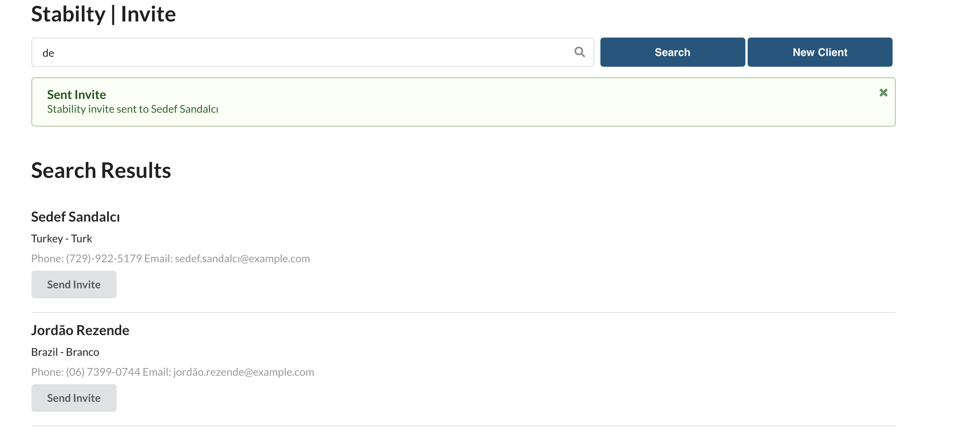This screenshot has height=434, width=980.
Task: Click the Sent Invite message title
Action: [76, 94]
